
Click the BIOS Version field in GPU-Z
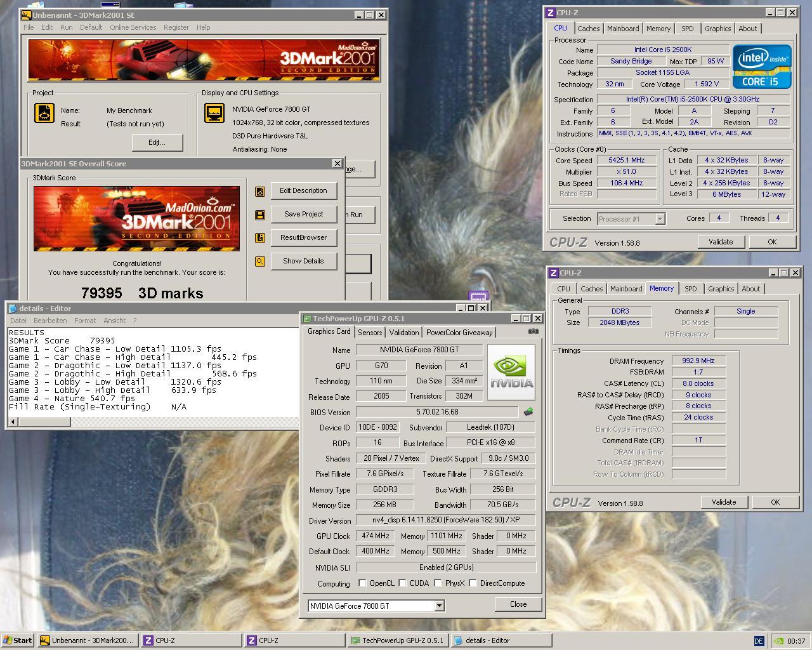pyautogui.click(x=437, y=412)
